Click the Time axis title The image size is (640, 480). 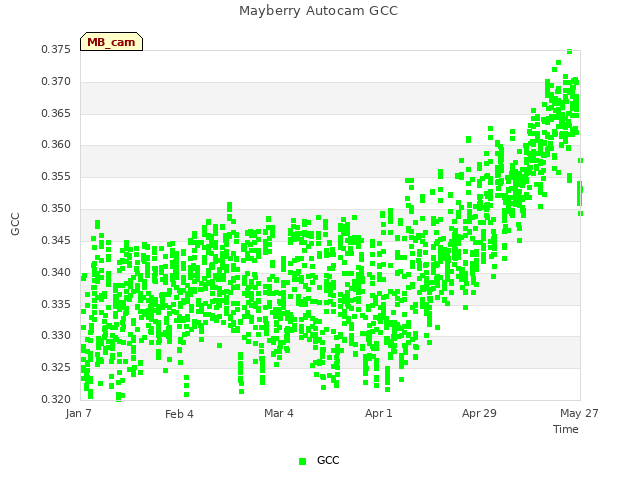pyautogui.click(x=566, y=429)
